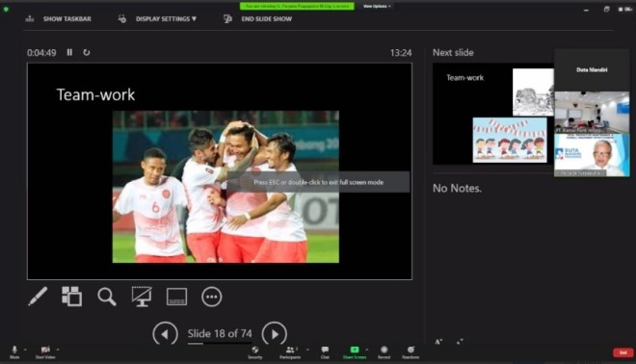Click the current Team-work slide preview
The width and height of the screenshot is (636, 364).
(x=220, y=171)
